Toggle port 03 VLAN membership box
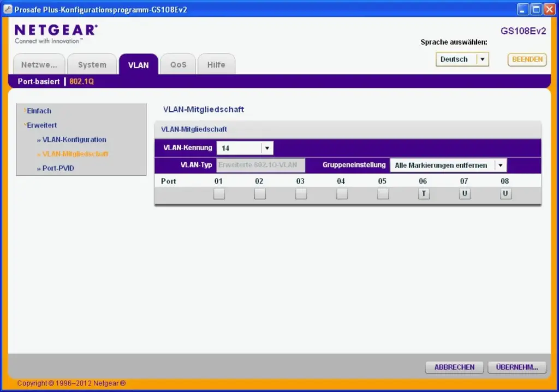 [x=301, y=194]
